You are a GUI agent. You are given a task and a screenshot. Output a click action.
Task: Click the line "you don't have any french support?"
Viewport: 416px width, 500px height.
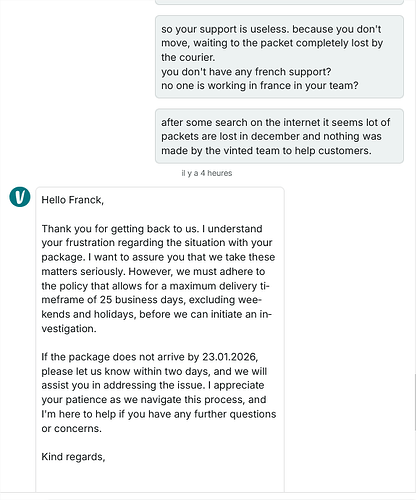coord(246,72)
